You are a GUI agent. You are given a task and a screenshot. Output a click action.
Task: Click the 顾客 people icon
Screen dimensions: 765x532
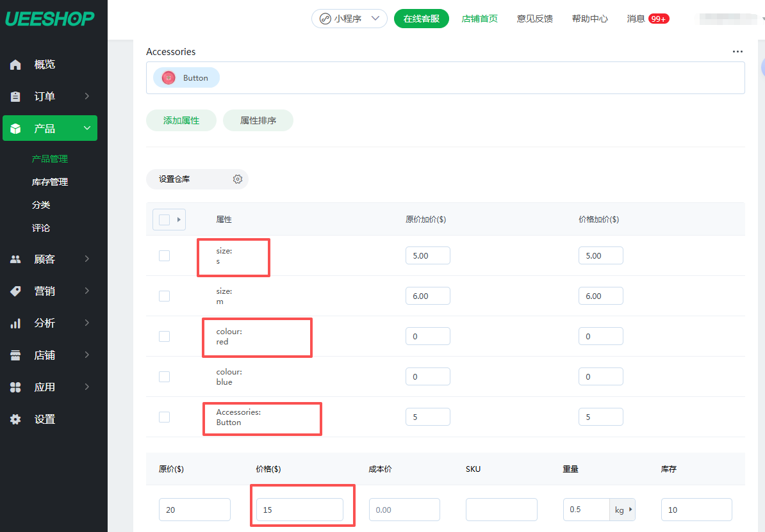click(x=16, y=259)
